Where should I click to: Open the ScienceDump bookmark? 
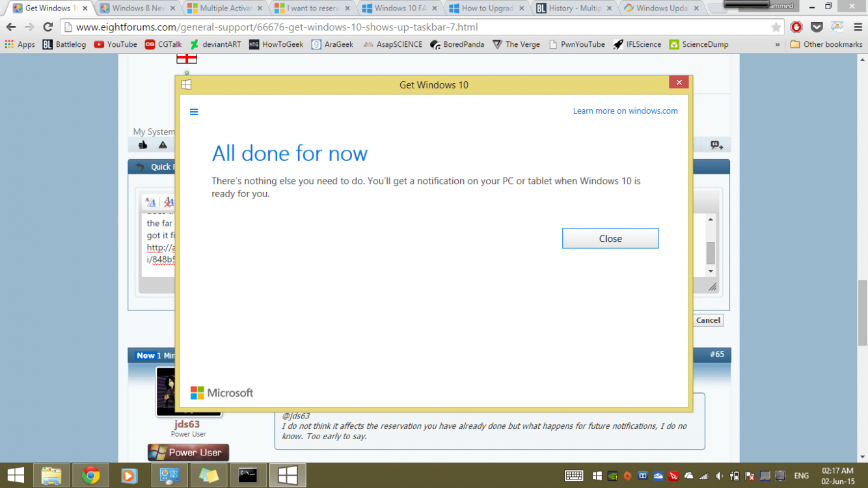coord(699,44)
